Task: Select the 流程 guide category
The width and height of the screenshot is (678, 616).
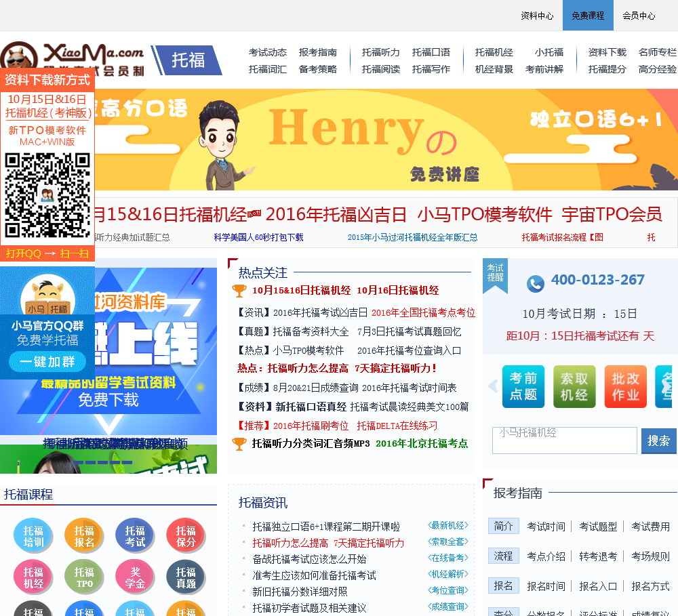Action: point(503,556)
